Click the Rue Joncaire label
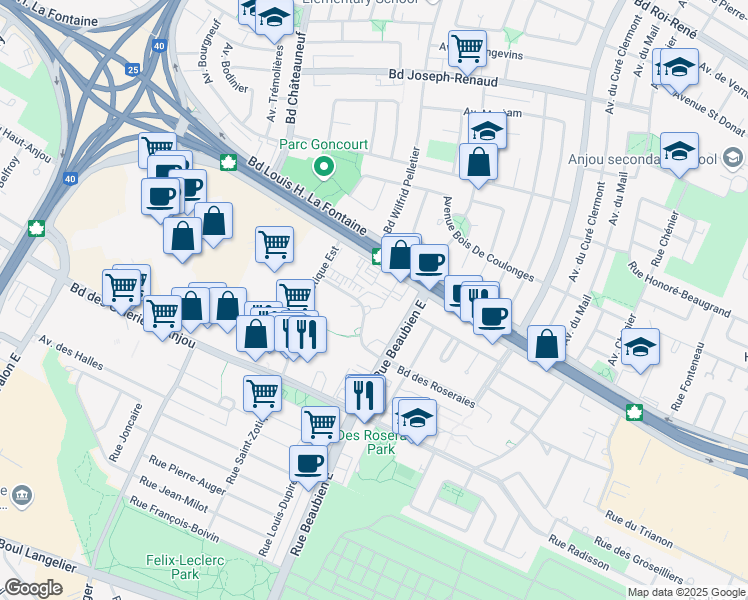748x600 pixels. point(125,433)
